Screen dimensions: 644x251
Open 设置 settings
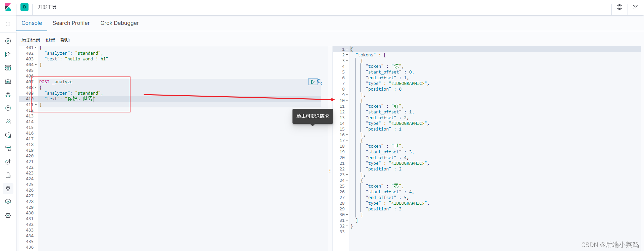click(50, 40)
